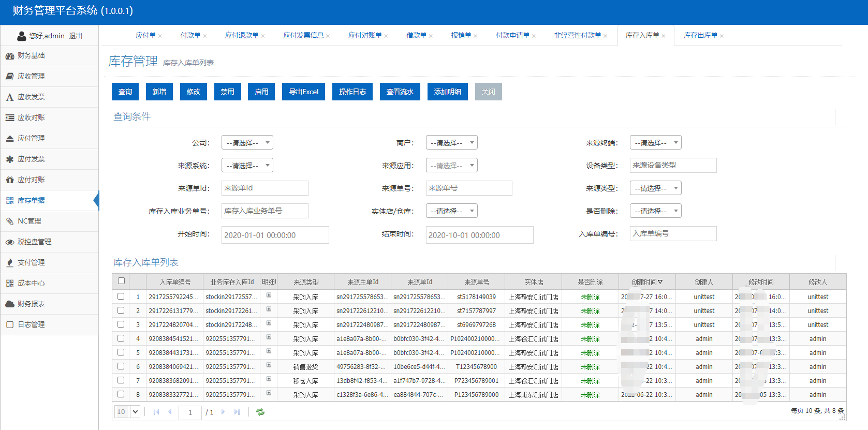Toggle the select-all checkbox in table header
Viewport: 868px width, 430px height.
(121, 281)
